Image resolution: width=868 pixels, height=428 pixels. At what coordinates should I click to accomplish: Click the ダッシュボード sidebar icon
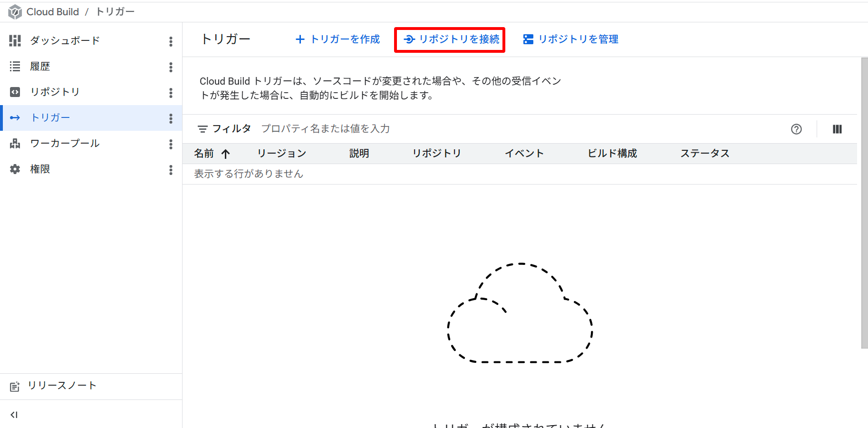coord(15,40)
